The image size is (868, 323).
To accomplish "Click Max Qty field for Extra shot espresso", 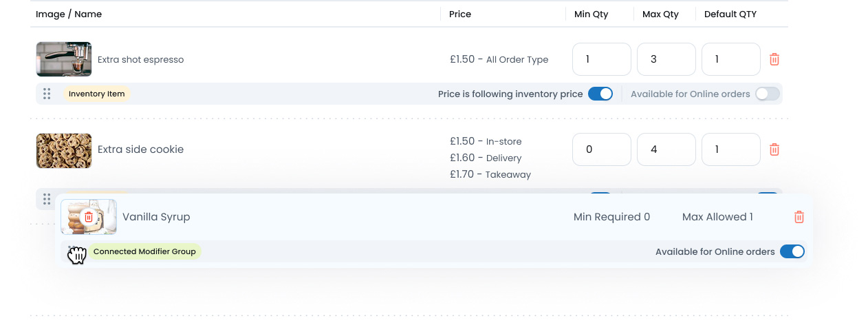I will click(666, 59).
